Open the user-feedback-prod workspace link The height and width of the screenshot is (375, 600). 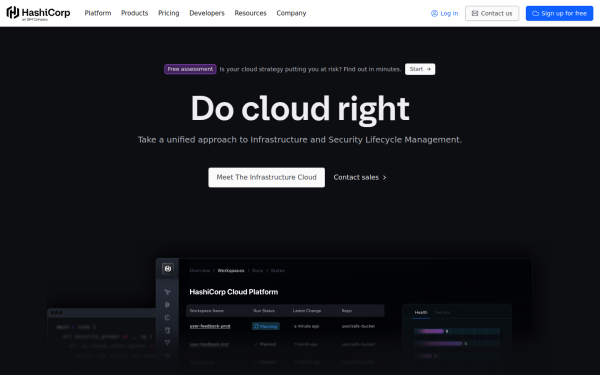tap(210, 326)
